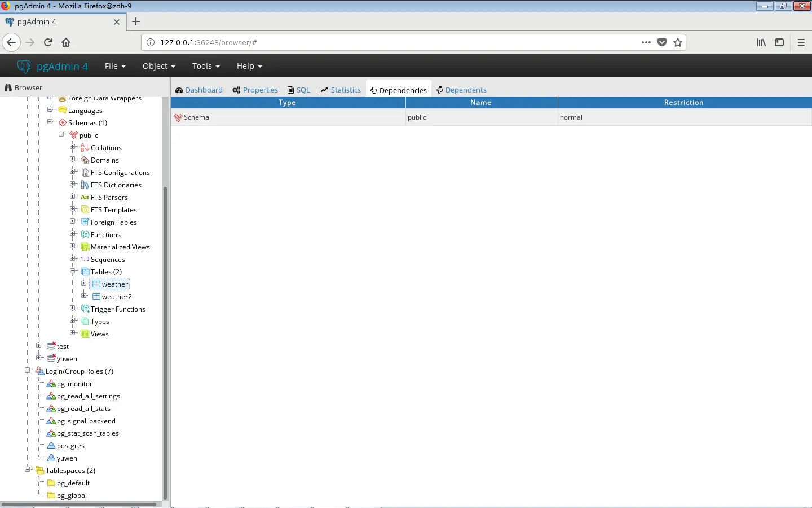Switch to the Dependents tab
Viewport: 812px width, 508px height.
click(461, 90)
